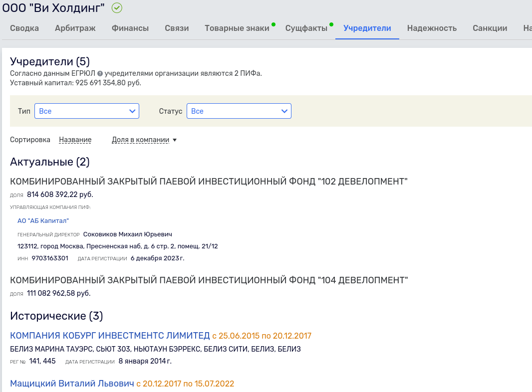Go to the Связи tab
This screenshot has width=532, height=392.
[177, 28]
